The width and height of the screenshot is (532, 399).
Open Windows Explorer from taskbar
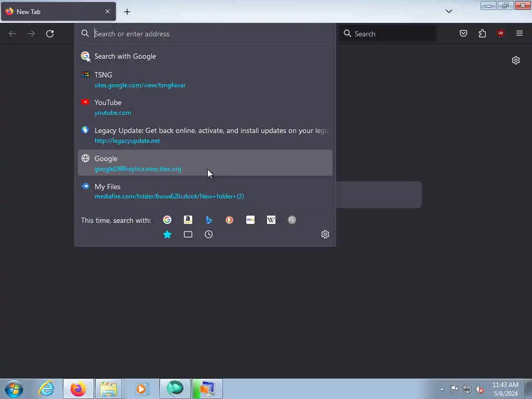pos(109,389)
